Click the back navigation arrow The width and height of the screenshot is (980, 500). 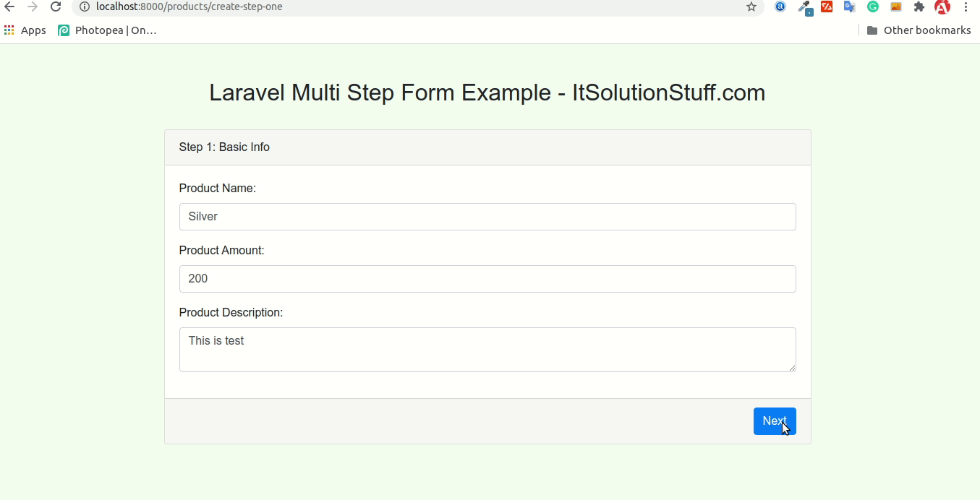[11, 7]
